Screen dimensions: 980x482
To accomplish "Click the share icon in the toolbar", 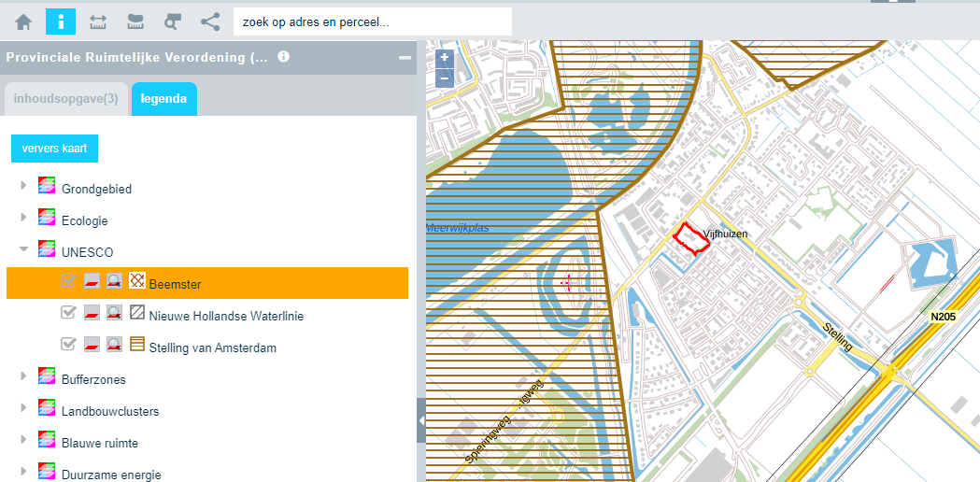I will click(210, 21).
